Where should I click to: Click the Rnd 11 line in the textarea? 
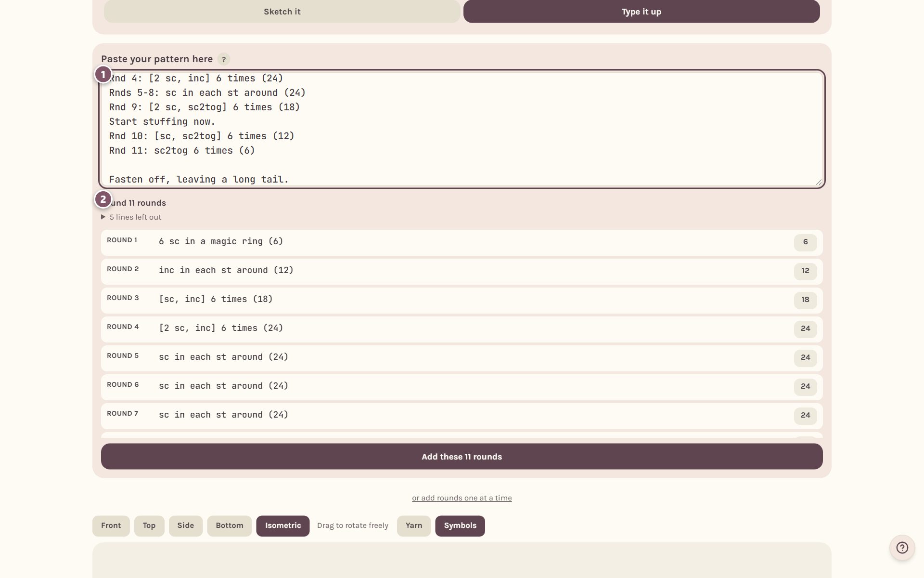182,151
